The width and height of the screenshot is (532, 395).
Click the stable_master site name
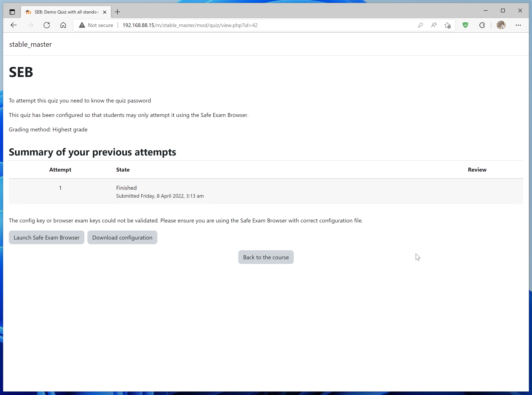[30, 44]
